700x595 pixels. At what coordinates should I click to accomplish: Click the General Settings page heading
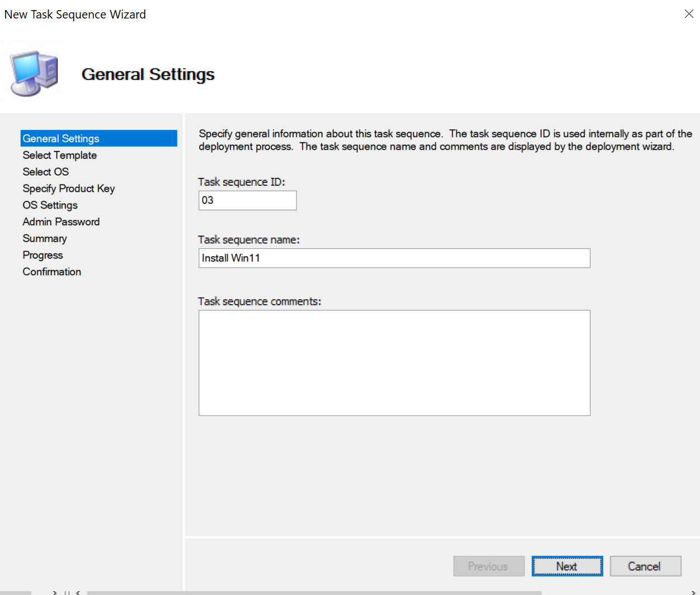(148, 74)
